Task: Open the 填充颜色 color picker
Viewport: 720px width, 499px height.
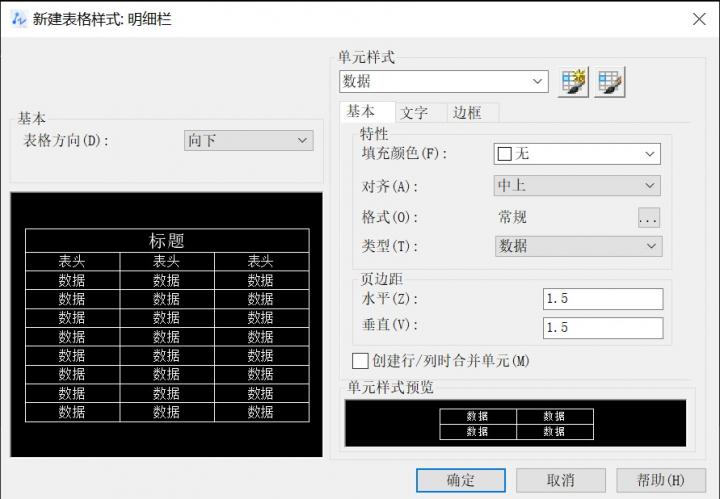Action: pos(578,154)
